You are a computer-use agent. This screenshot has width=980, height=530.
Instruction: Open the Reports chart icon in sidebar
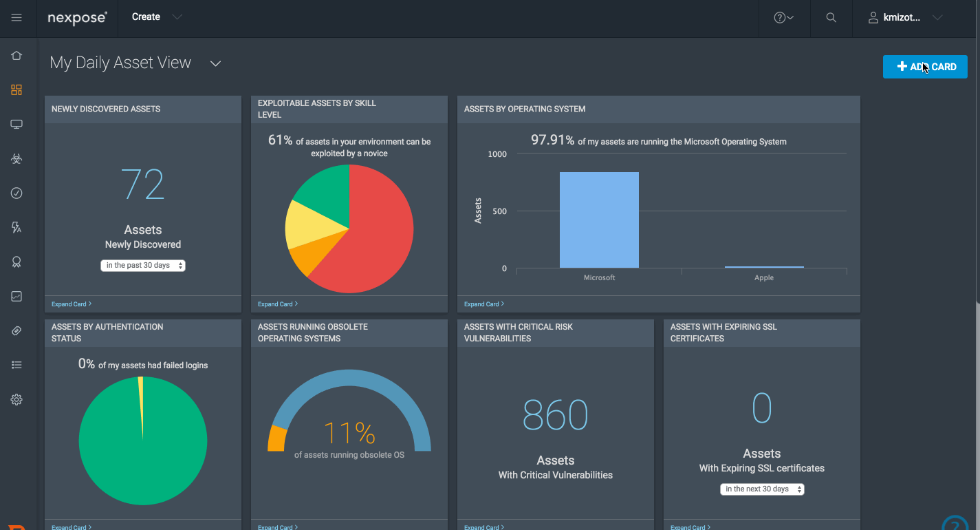pyautogui.click(x=17, y=297)
